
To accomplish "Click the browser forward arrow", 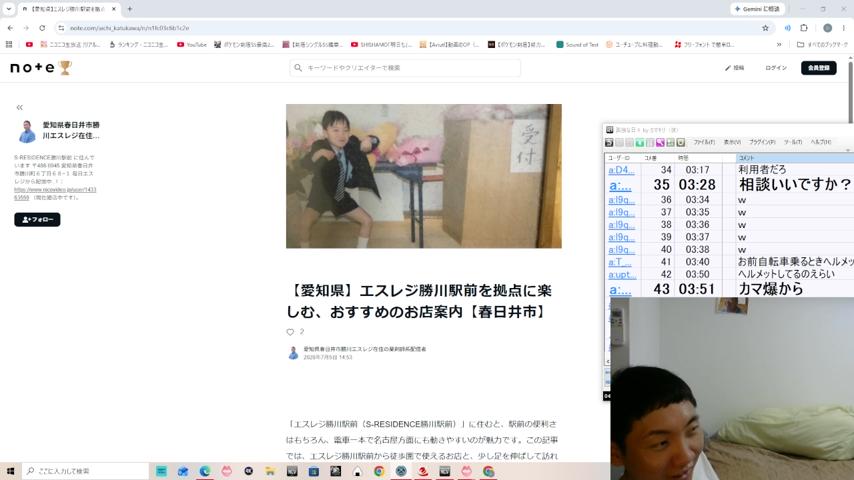I will 26,28.
